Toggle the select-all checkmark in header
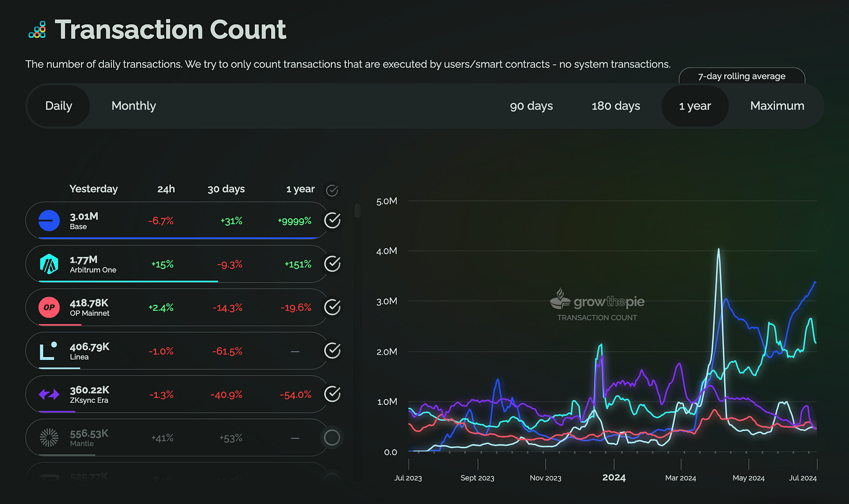 coord(332,190)
